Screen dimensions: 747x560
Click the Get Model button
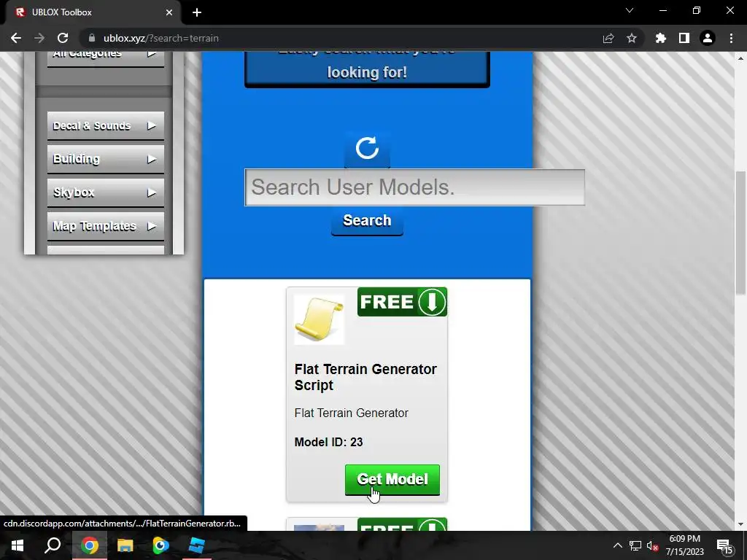point(392,480)
